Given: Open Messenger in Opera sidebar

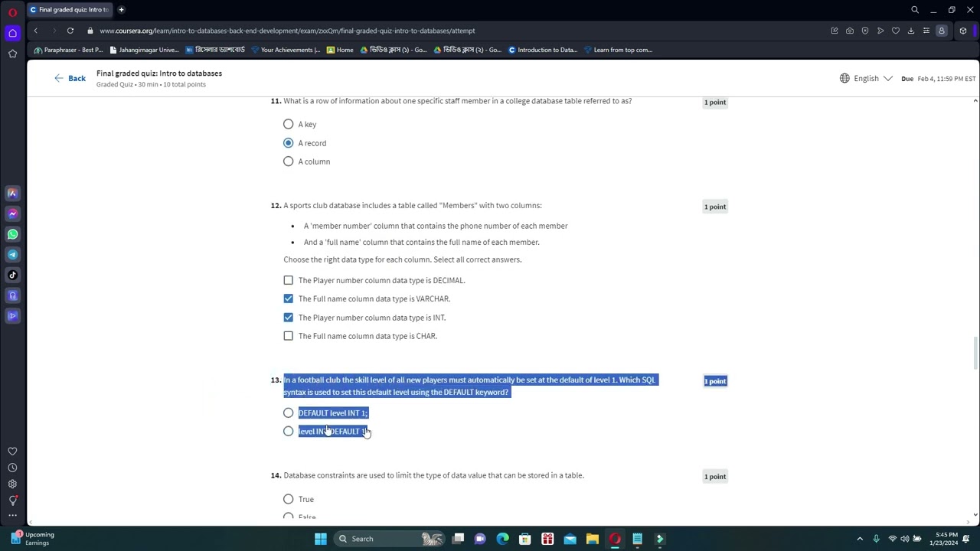Looking at the screenshot, I should [12, 214].
